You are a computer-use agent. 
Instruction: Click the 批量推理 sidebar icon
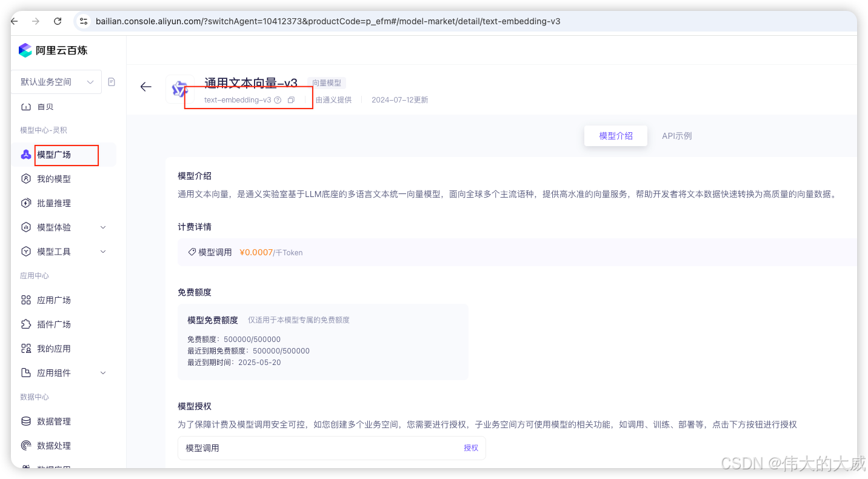tap(26, 203)
